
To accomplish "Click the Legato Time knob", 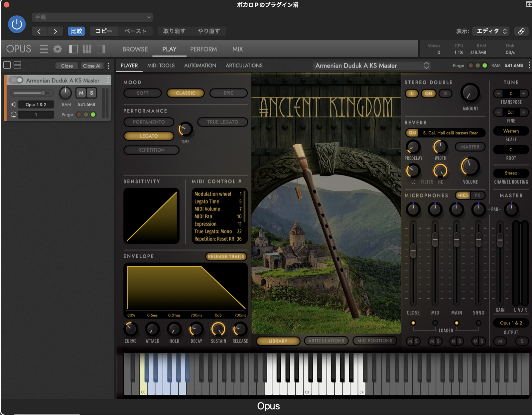I will click(x=185, y=129).
